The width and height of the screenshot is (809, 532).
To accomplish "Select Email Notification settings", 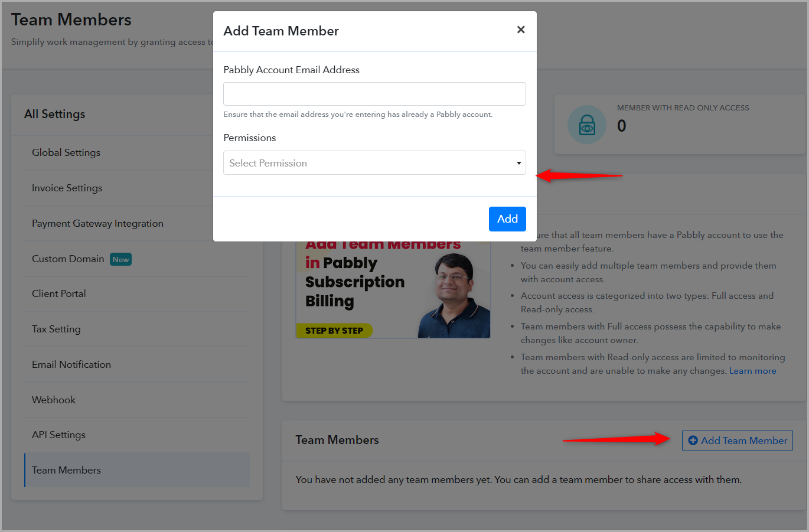I will pos(71,364).
